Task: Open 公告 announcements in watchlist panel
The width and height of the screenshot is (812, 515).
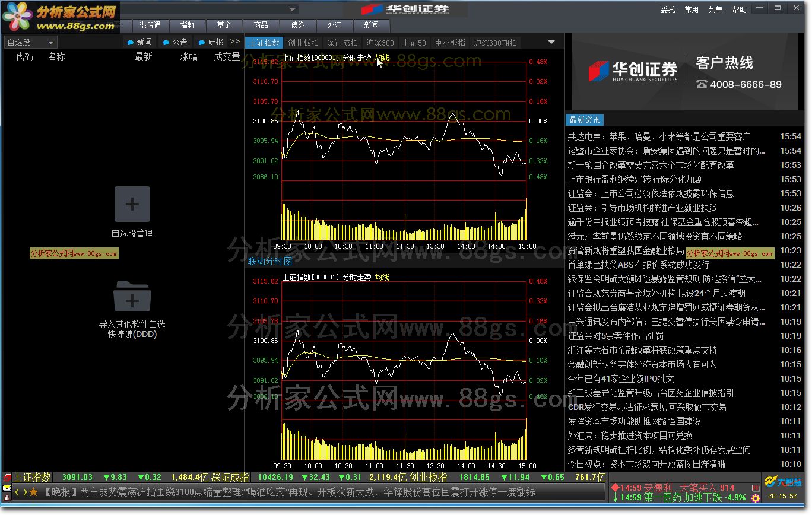Action: pos(176,42)
